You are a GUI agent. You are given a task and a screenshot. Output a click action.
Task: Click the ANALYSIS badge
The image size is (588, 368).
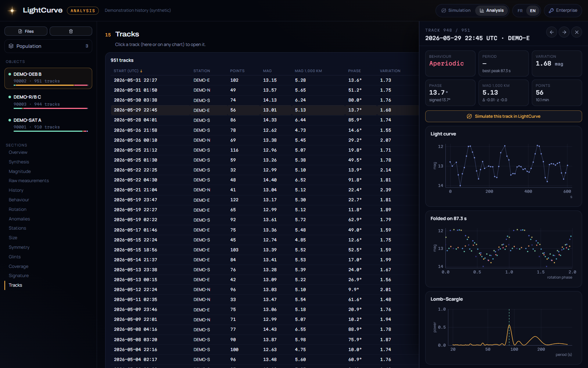point(83,11)
